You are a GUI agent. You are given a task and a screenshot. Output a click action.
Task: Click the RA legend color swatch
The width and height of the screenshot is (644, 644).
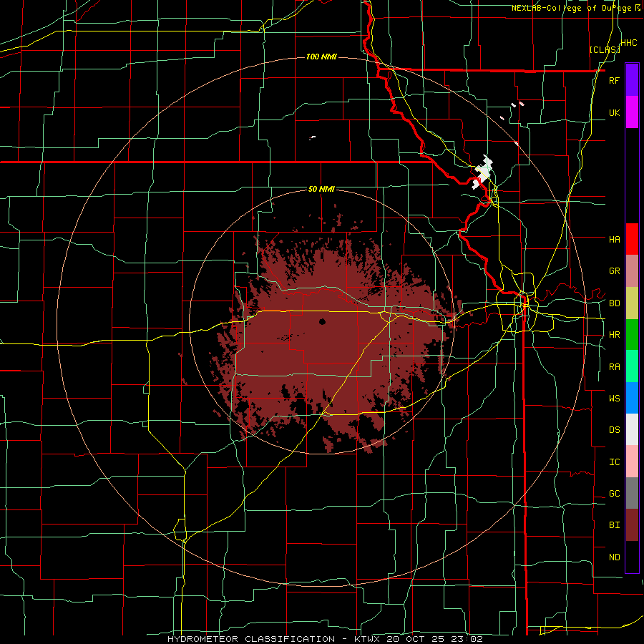[x=632, y=366]
